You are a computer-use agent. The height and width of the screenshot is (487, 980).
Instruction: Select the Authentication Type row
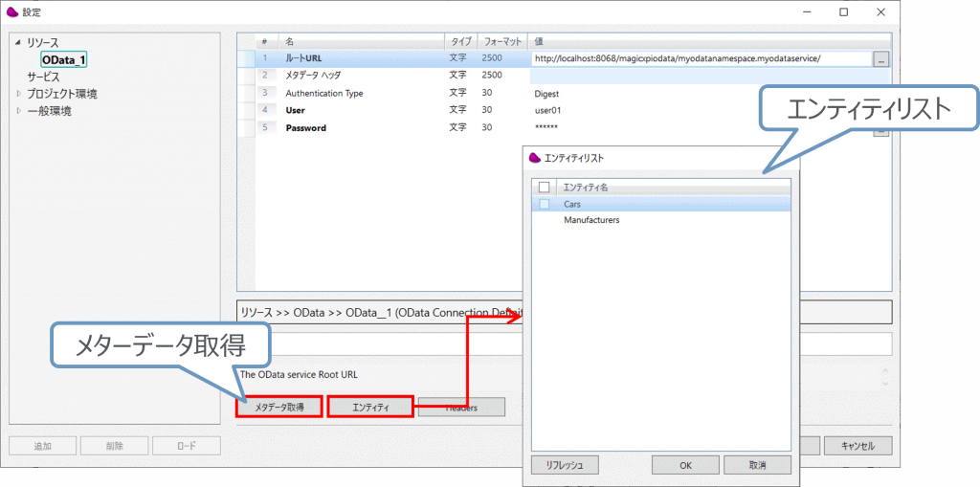[324, 94]
